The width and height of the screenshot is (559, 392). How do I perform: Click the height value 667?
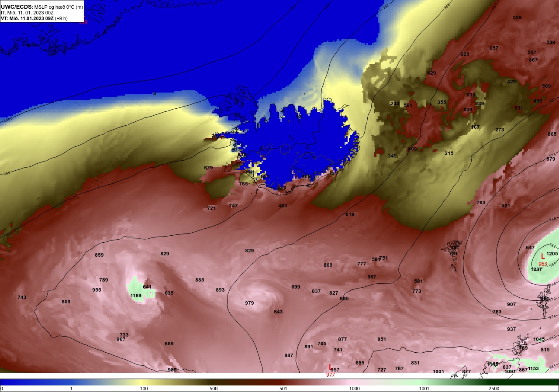point(533,60)
